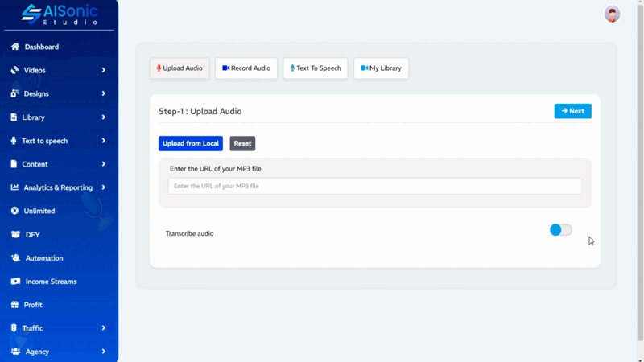644x362 pixels.
Task: Click the DFY sidebar icon
Action: click(14, 235)
